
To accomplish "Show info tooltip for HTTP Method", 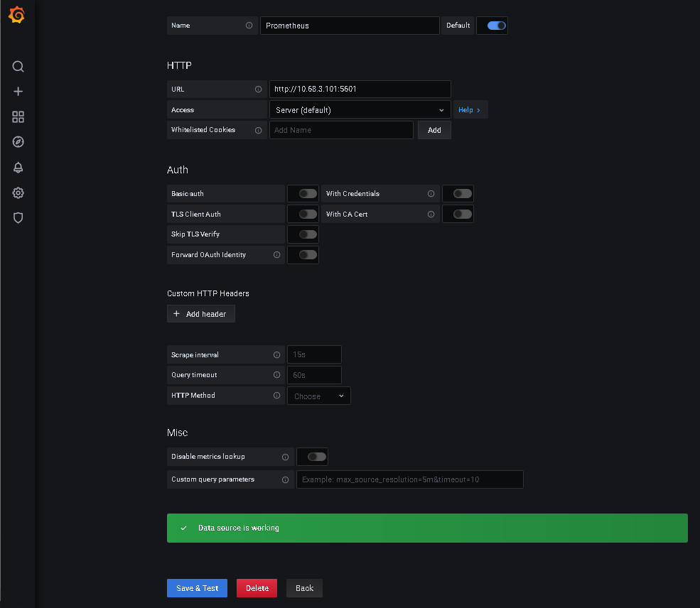I will click(x=276, y=395).
